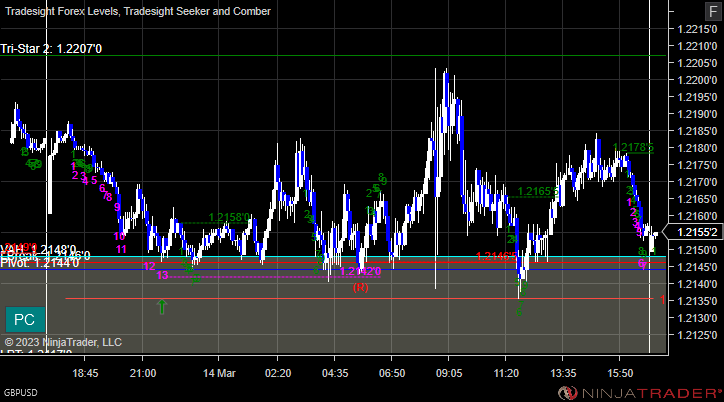This screenshot has width=724, height=402.
Task: Click the red 1.2146'5 level label
Action: (496, 256)
